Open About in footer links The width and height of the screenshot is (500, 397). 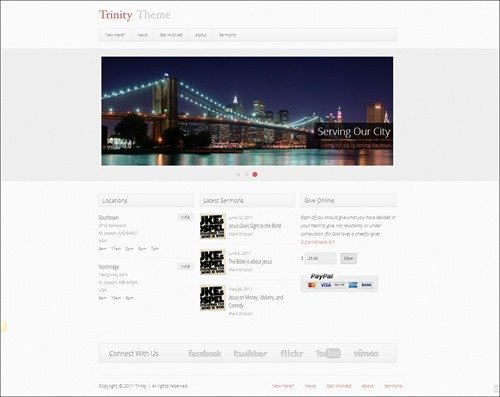pyautogui.click(x=368, y=386)
